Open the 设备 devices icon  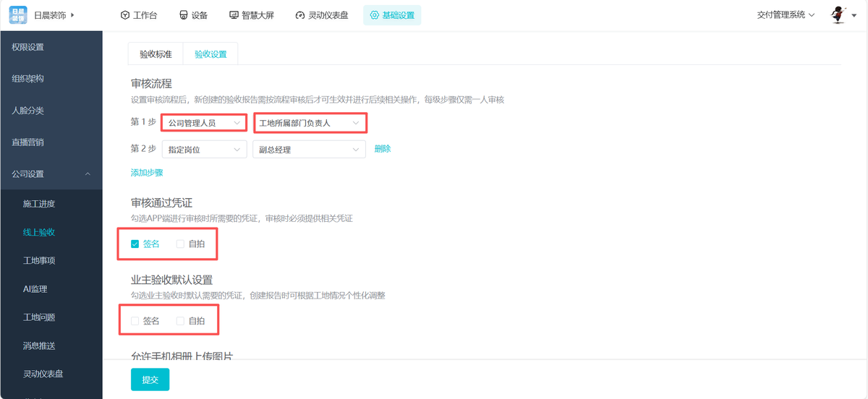click(184, 15)
